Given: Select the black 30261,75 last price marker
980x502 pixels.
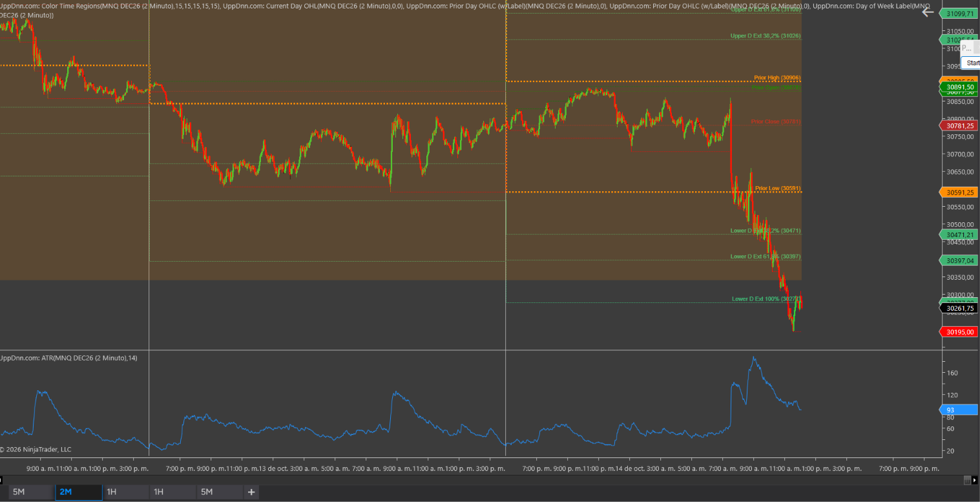Looking at the screenshot, I should pyautogui.click(x=958, y=308).
